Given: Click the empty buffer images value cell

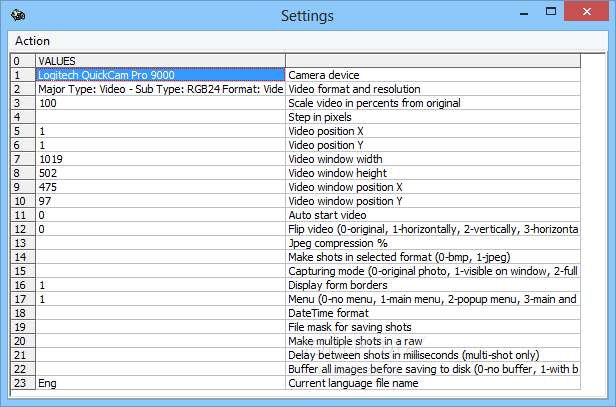Looking at the screenshot, I should click(160, 369).
